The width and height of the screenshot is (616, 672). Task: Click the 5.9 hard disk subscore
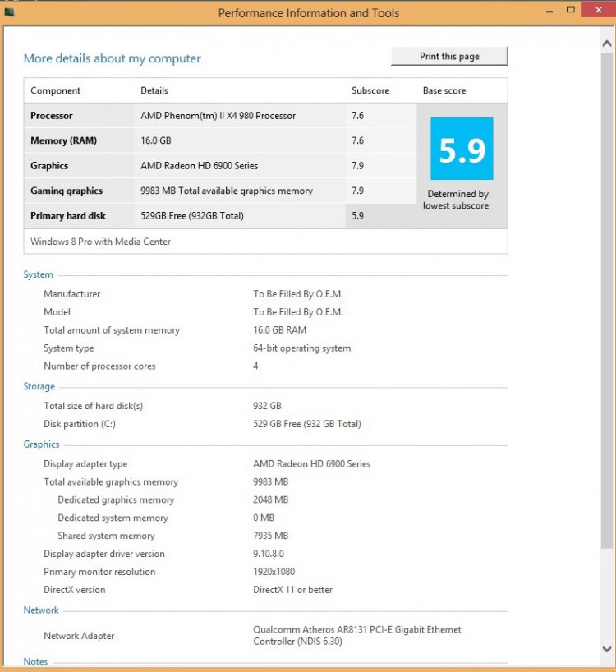(358, 216)
